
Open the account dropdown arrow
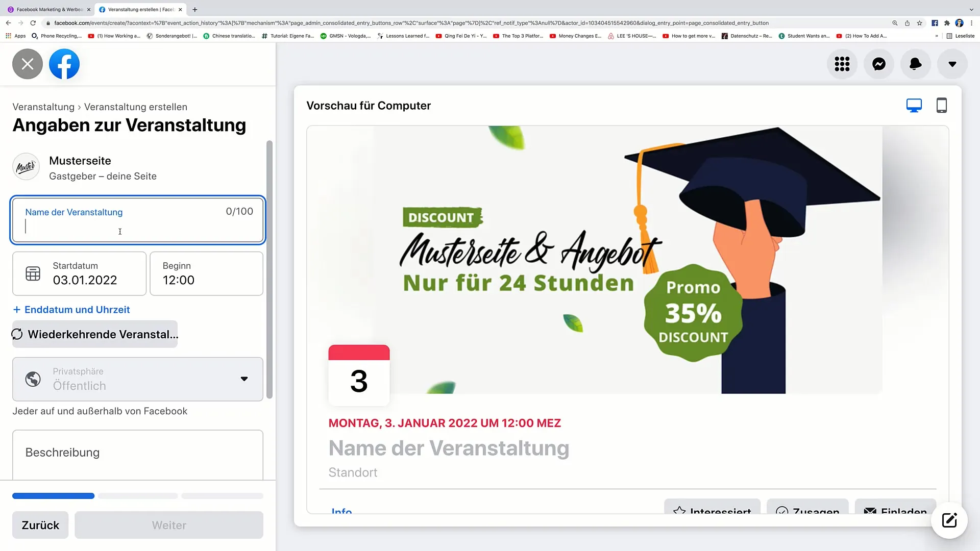point(952,64)
